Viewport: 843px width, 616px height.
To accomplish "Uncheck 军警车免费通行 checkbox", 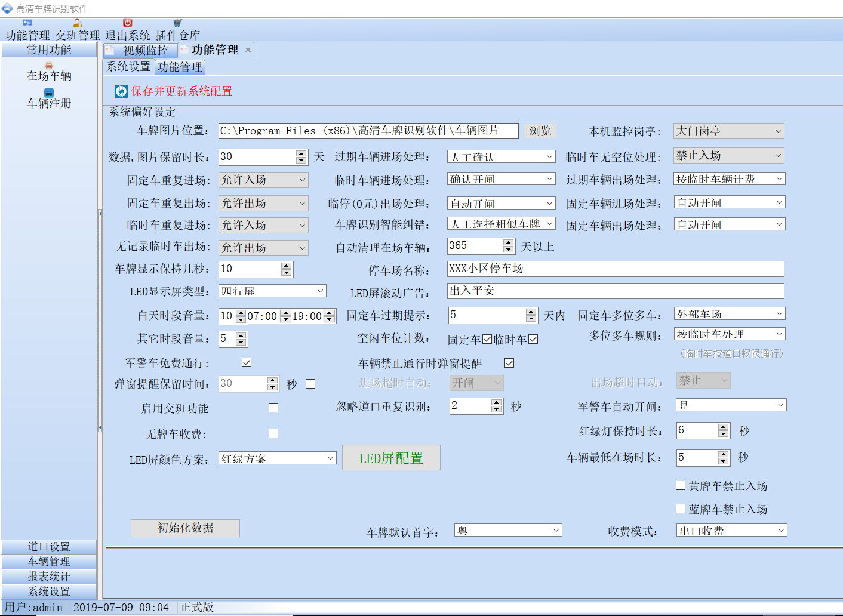I will point(247,362).
